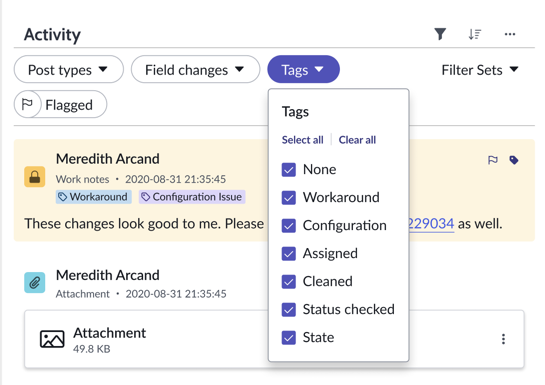Collapse the Tags dropdown button
Screen dimensions: 545x385
tap(303, 69)
